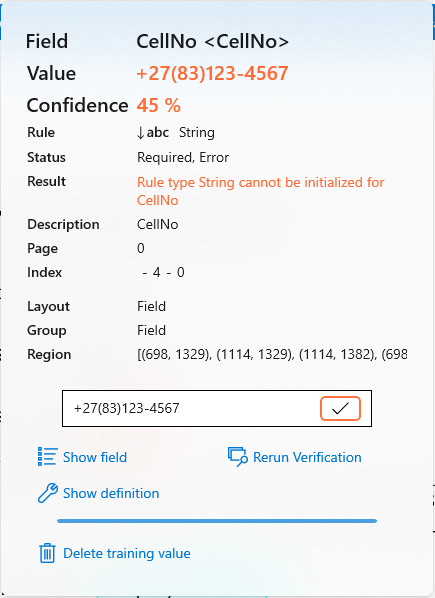Select the Region coordinates text
435x598 pixels.
point(272,354)
